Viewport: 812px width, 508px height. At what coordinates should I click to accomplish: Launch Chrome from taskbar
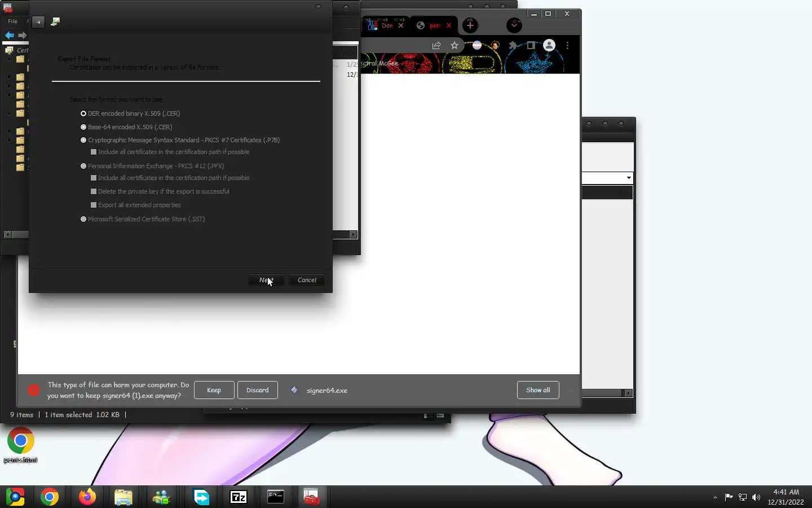pos(50,497)
